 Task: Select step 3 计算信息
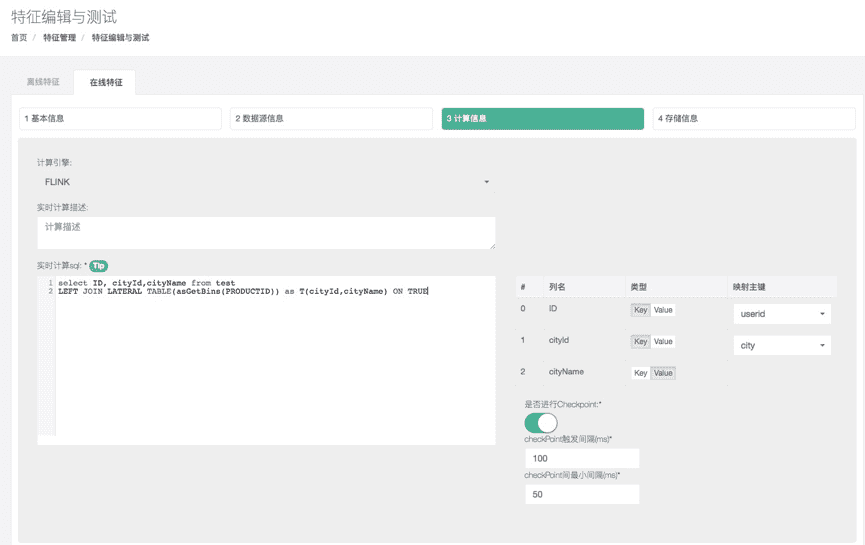click(542, 119)
